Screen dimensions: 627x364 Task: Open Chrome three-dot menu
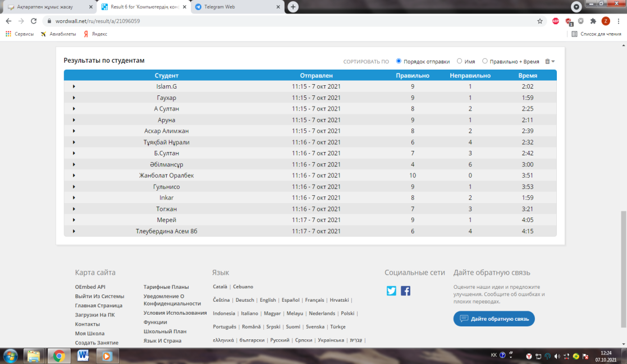point(618,21)
